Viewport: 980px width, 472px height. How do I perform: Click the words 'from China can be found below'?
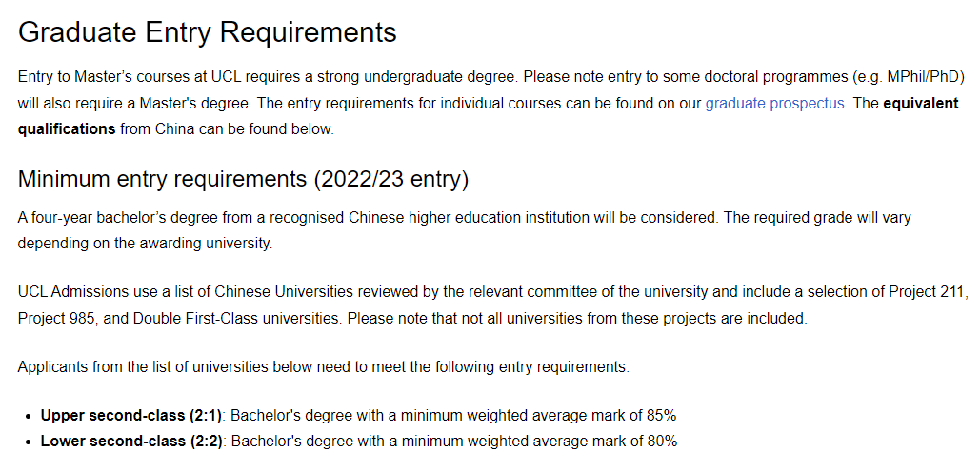tap(227, 128)
